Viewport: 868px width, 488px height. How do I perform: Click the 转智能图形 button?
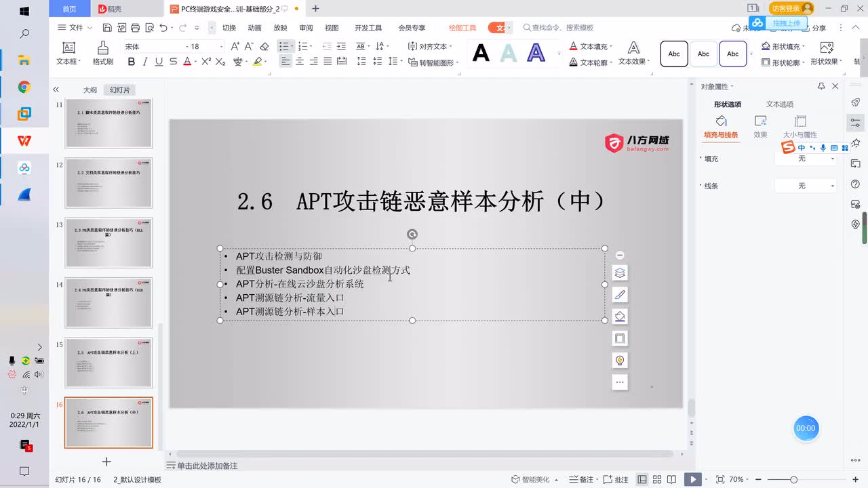tap(433, 62)
